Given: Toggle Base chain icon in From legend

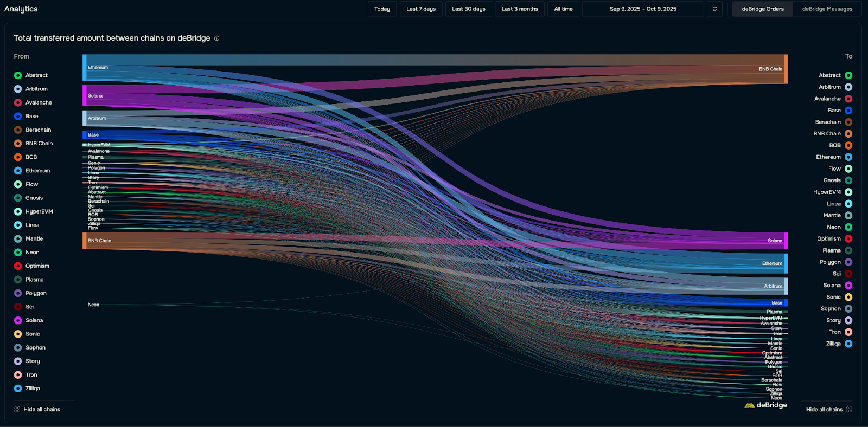Looking at the screenshot, I should click(18, 117).
